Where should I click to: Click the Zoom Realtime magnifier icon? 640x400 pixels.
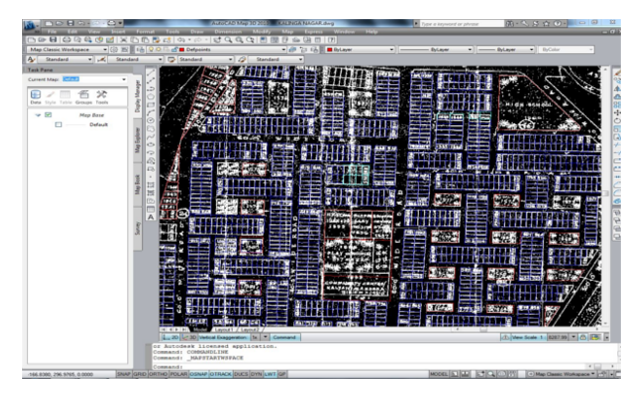pos(229,40)
